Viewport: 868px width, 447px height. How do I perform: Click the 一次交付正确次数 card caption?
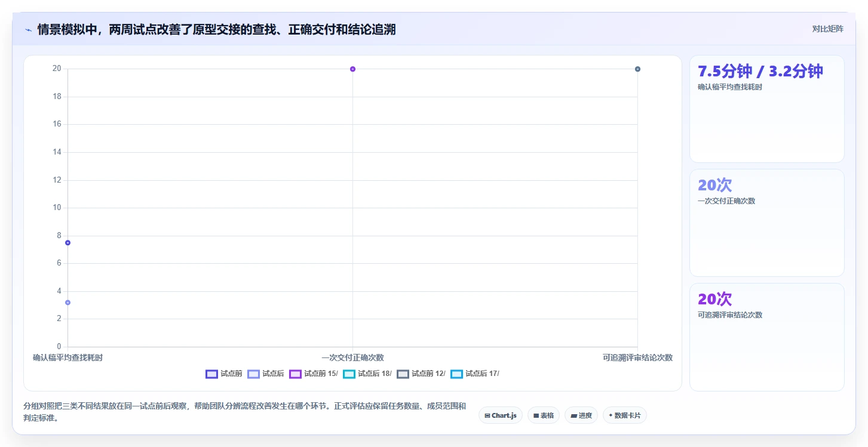tap(726, 201)
